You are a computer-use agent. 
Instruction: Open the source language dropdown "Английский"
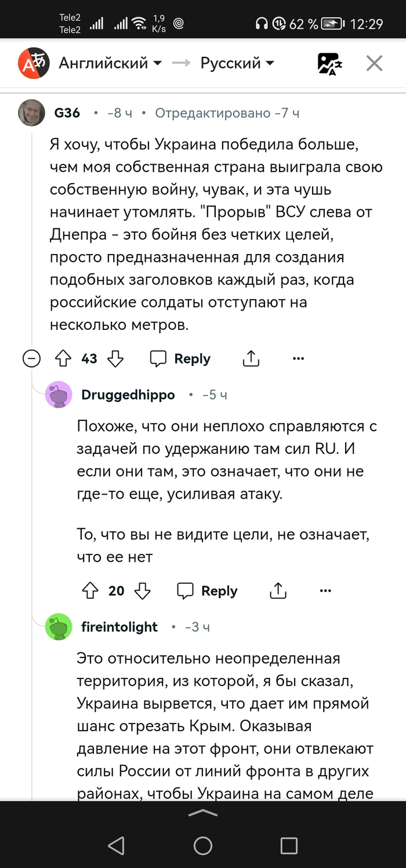click(x=110, y=63)
